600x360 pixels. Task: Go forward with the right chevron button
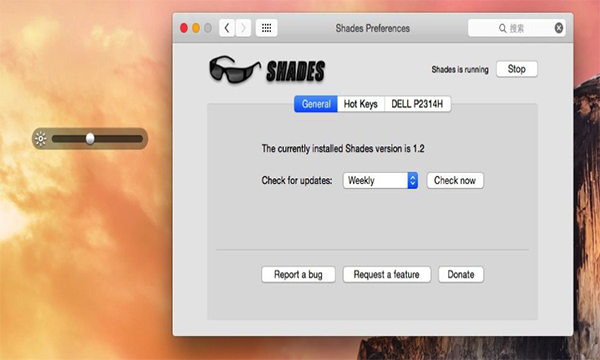tap(243, 28)
